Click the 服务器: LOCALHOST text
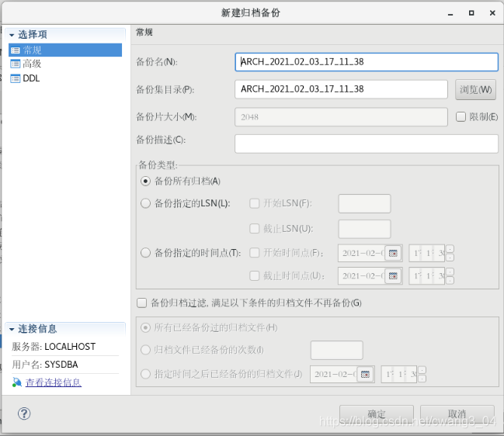Screen dimensions: 504x436 point(54,347)
